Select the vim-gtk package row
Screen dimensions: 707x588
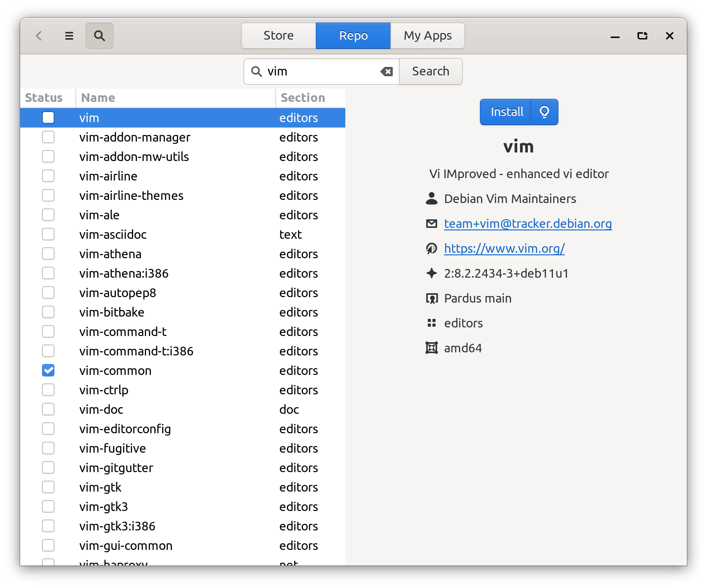(x=183, y=487)
